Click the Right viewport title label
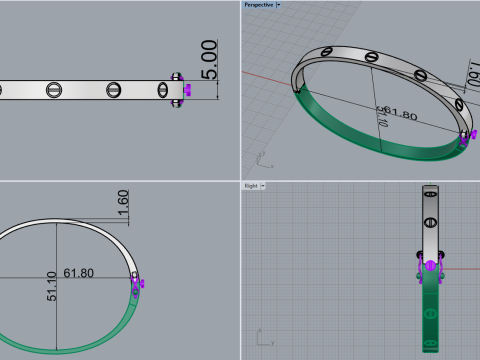This screenshot has height=360, width=480. 251,186
